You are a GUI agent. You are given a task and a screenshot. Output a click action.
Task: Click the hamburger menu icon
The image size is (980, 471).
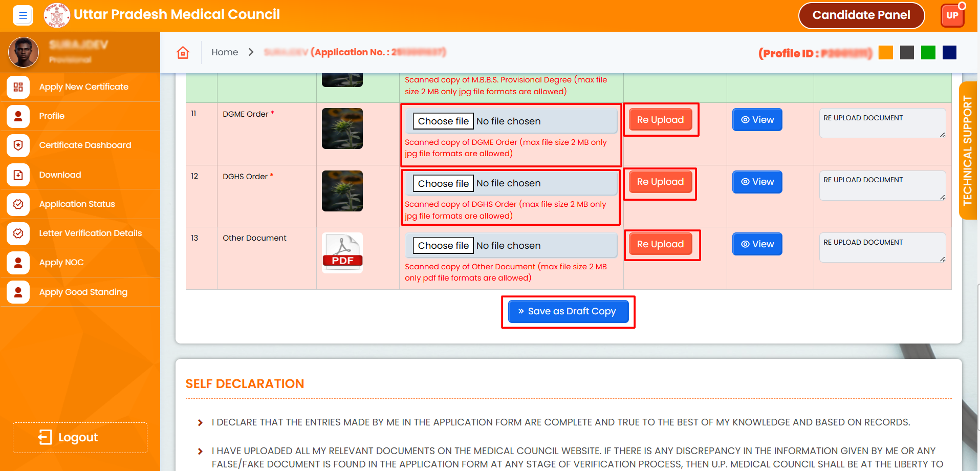tap(23, 15)
